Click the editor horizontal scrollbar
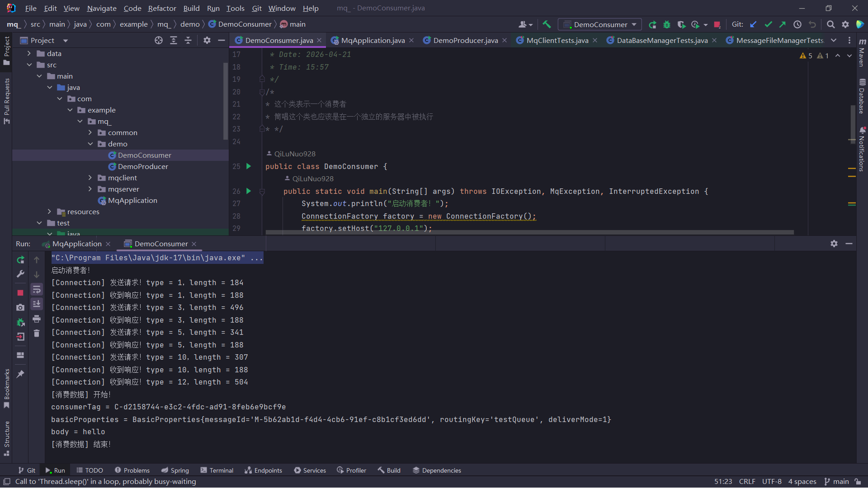 [x=529, y=232]
